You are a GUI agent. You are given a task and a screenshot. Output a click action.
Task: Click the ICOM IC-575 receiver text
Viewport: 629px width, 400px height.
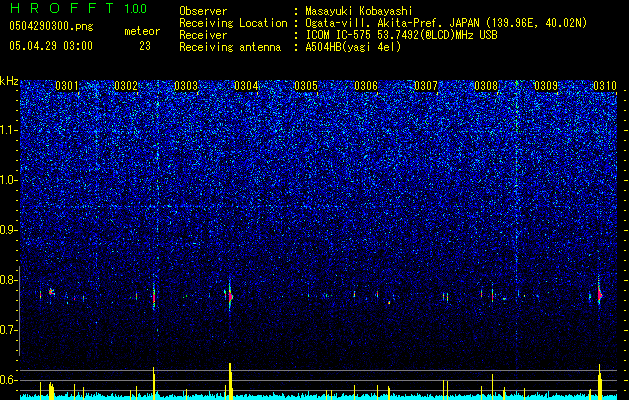point(401,35)
